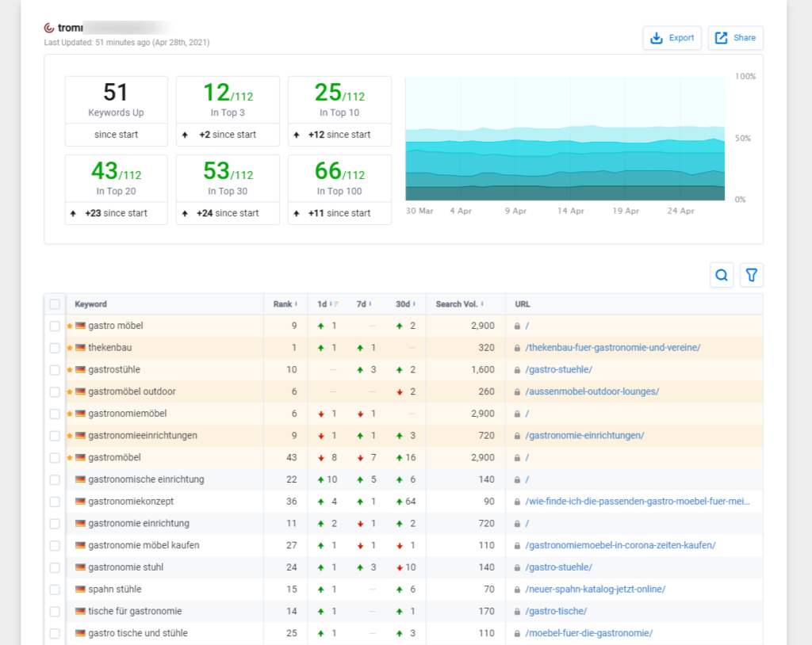The image size is (812, 645).
Task: Click the star icon beside gastromöbel outdoor
Action: (70, 391)
